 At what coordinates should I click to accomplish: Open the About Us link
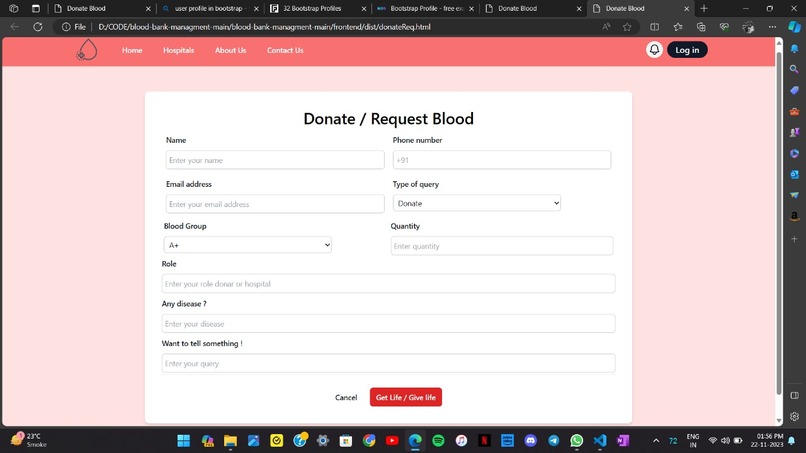230,50
